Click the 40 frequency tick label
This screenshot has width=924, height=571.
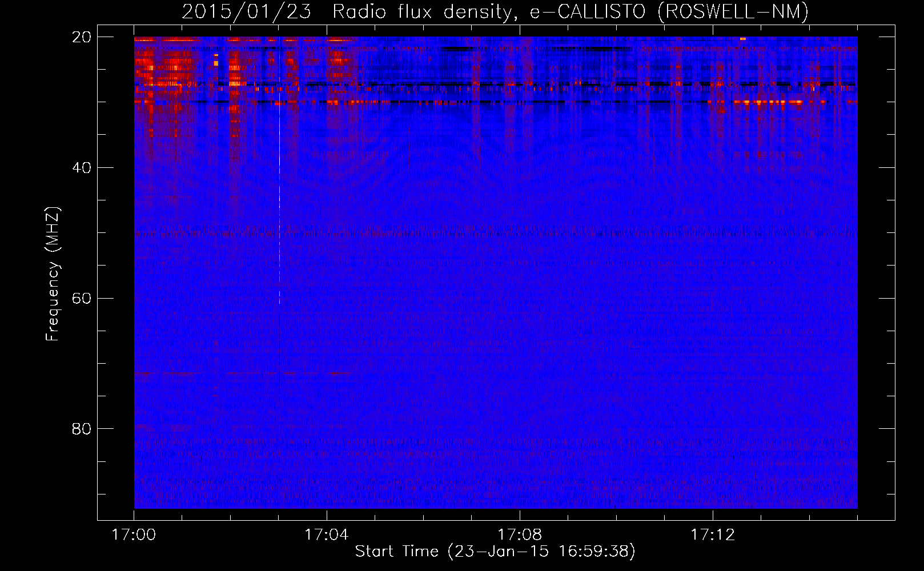[82, 168]
